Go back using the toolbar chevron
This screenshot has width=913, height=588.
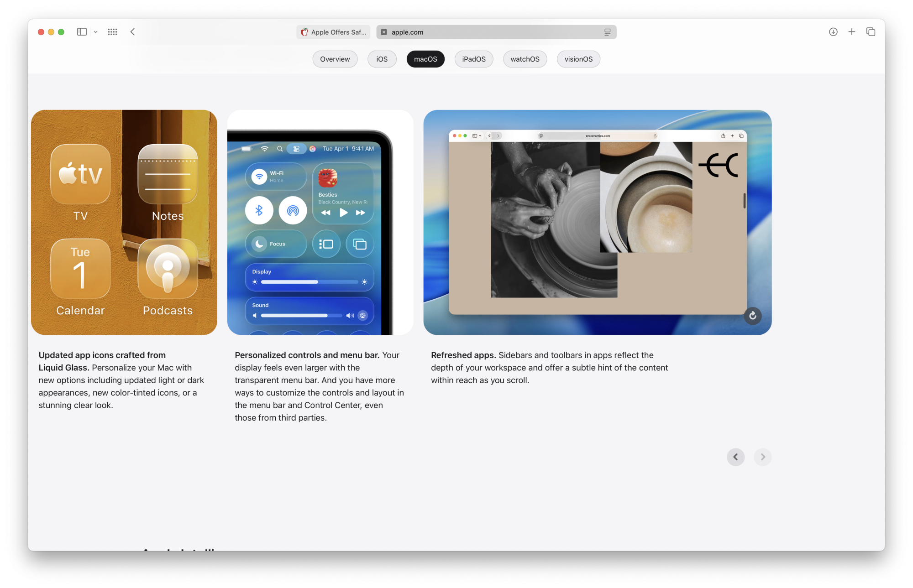[x=132, y=32]
